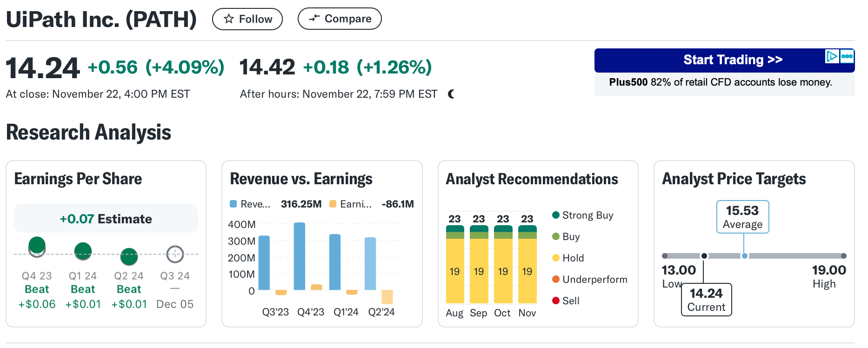Open the Analyst Price Targets card title

point(734,179)
